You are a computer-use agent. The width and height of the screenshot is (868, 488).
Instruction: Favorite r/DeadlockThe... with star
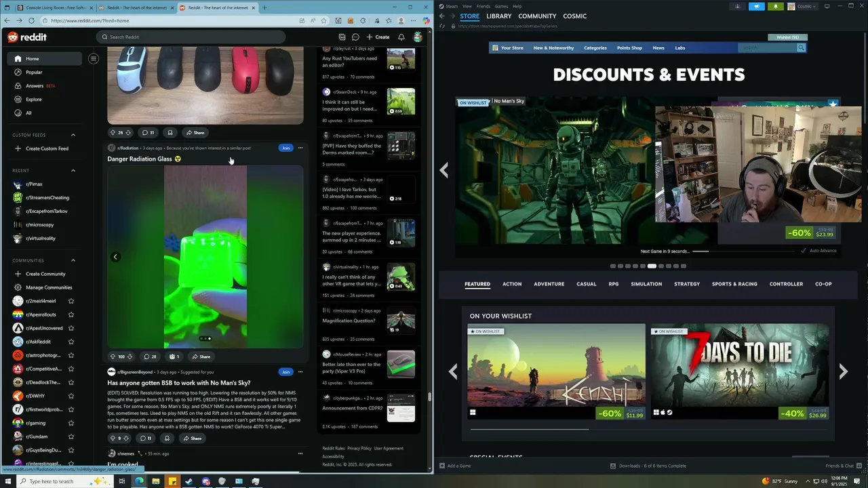(71, 382)
